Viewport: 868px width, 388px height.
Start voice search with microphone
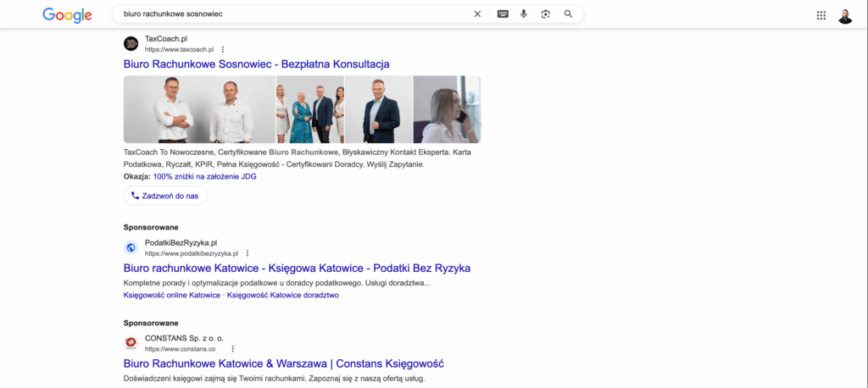[524, 14]
